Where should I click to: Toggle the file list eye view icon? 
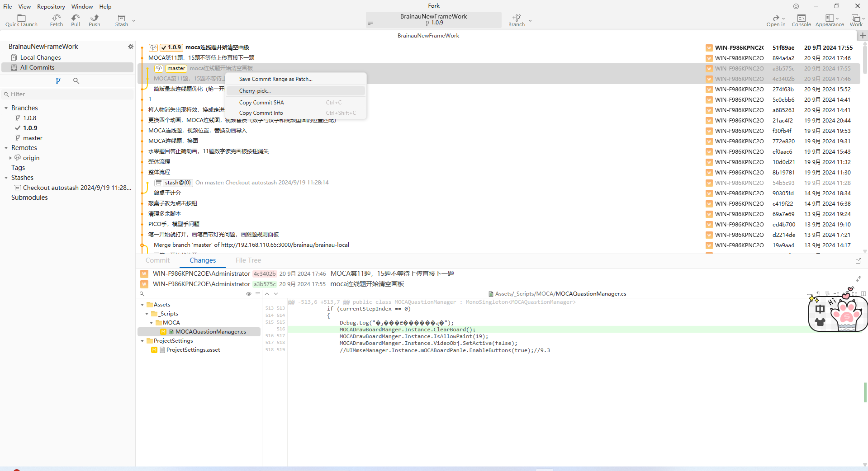(248, 294)
